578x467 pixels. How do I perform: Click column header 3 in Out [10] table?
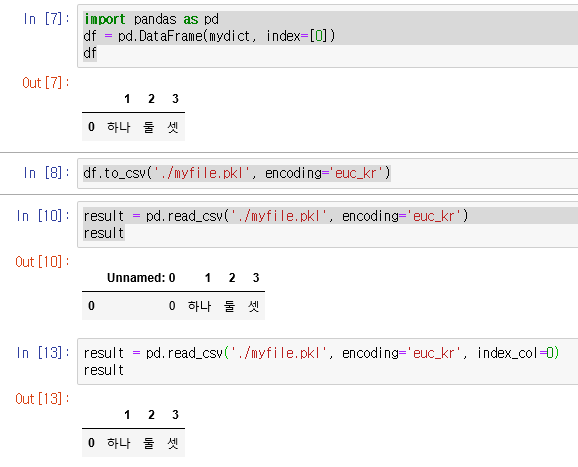(256, 278)
